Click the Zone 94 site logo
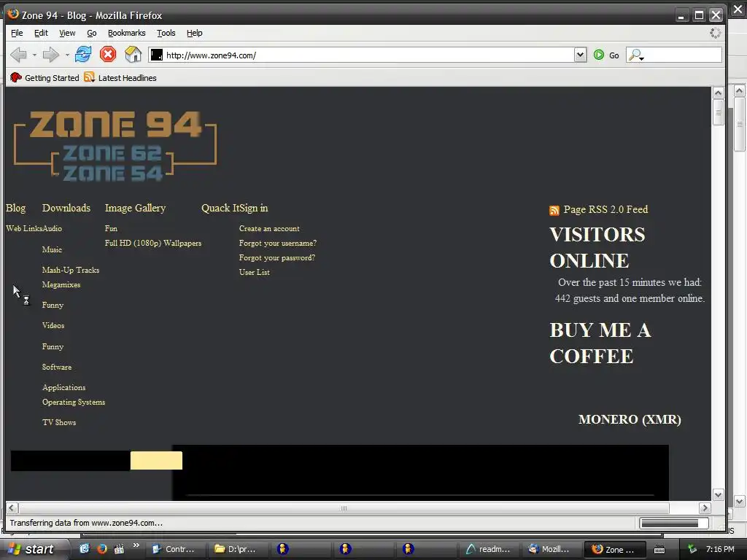The height and width of the screenshot is (560, 747). click(115, 146)
